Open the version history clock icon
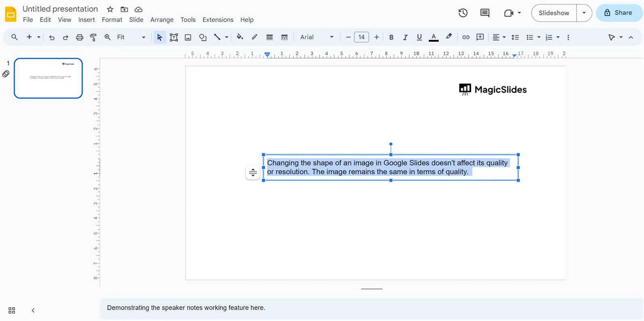The width and height of the screenshot is (644, 321). (x=463, y=13)
